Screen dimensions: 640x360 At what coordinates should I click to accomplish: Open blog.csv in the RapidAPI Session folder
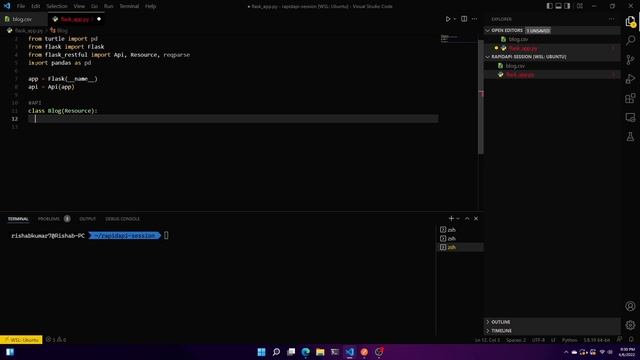553,66
